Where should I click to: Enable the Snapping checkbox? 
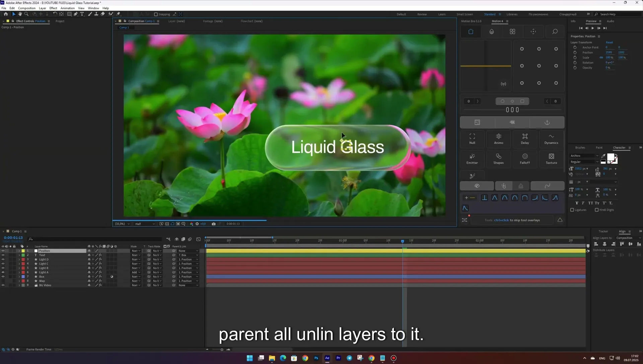click(156, 14)
